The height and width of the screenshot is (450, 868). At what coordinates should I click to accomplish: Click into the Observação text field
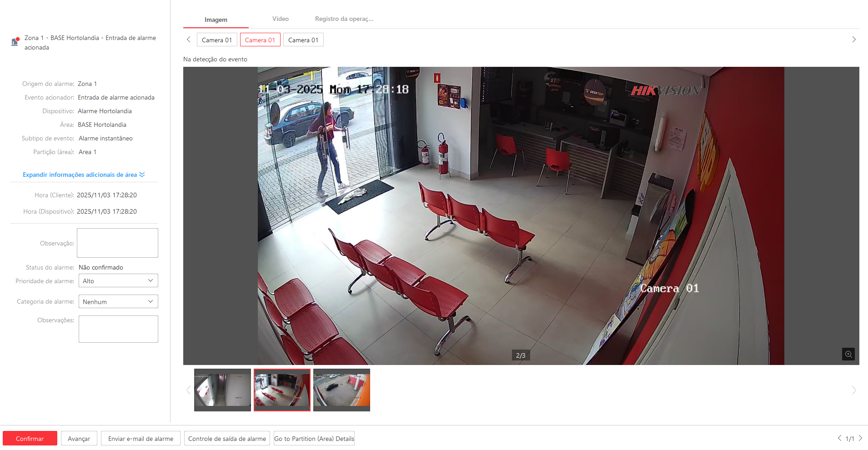(x=117, y=243)
